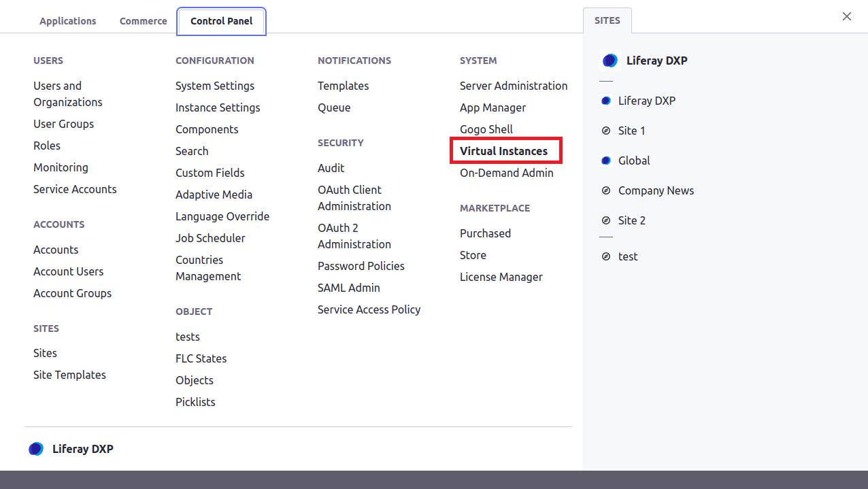Open Picklists

(196, 402)
